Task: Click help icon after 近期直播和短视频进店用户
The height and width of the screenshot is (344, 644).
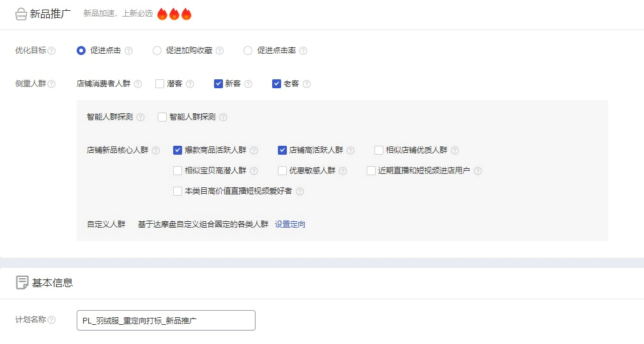Action: coord(477,171)
